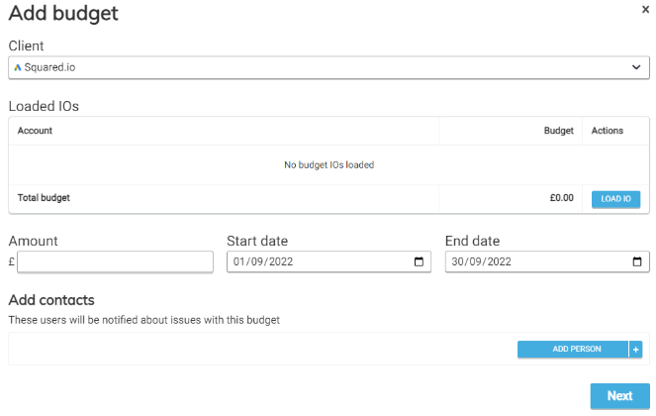Open the End date calendar picker icon

(x=637, y=262)
